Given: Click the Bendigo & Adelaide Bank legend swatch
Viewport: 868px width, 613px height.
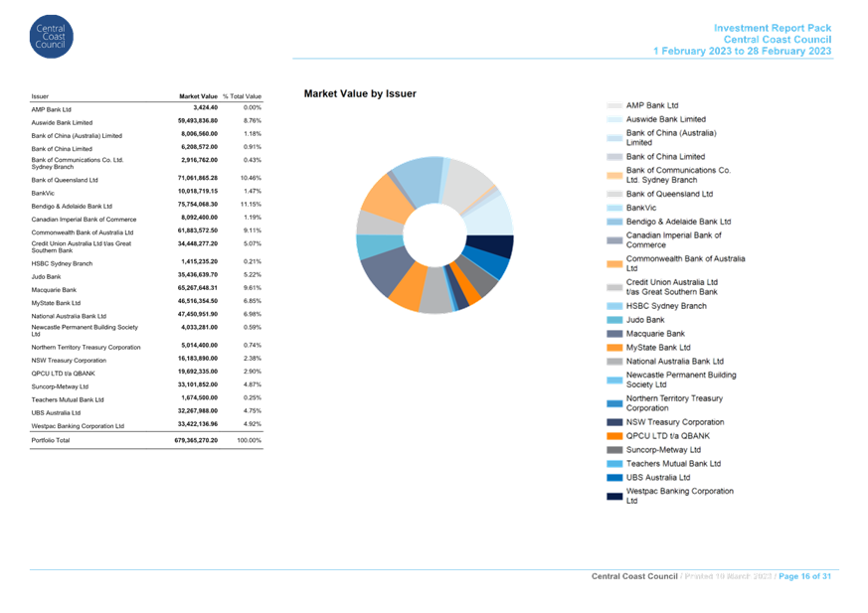Looking at the screenshot, I should click(614, 222).
